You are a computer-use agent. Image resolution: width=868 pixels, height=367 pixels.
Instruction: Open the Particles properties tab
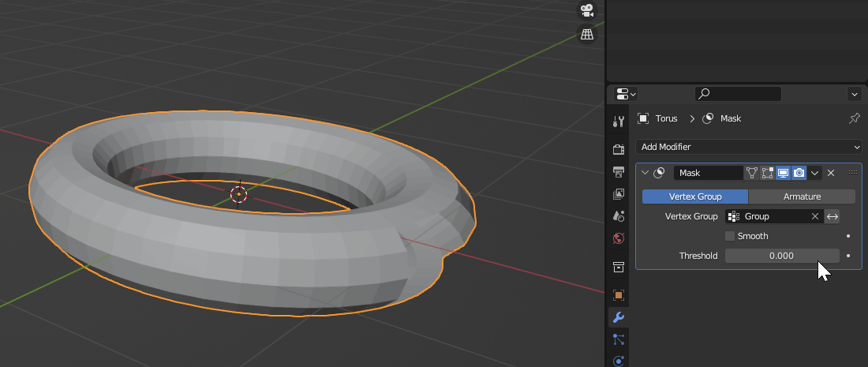coord(619,339)
